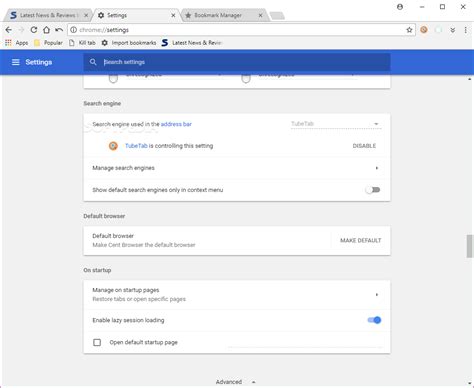Close the Latest News & Reviews tab

[86, 15]
